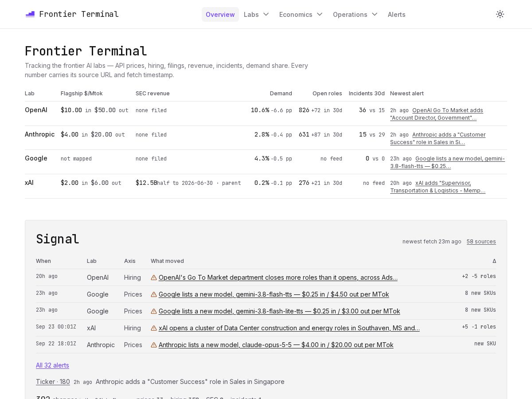Screen dimensions: 532x399
Task: Expand the Labs dropdown chevron
Action: (x=266, y=14)
